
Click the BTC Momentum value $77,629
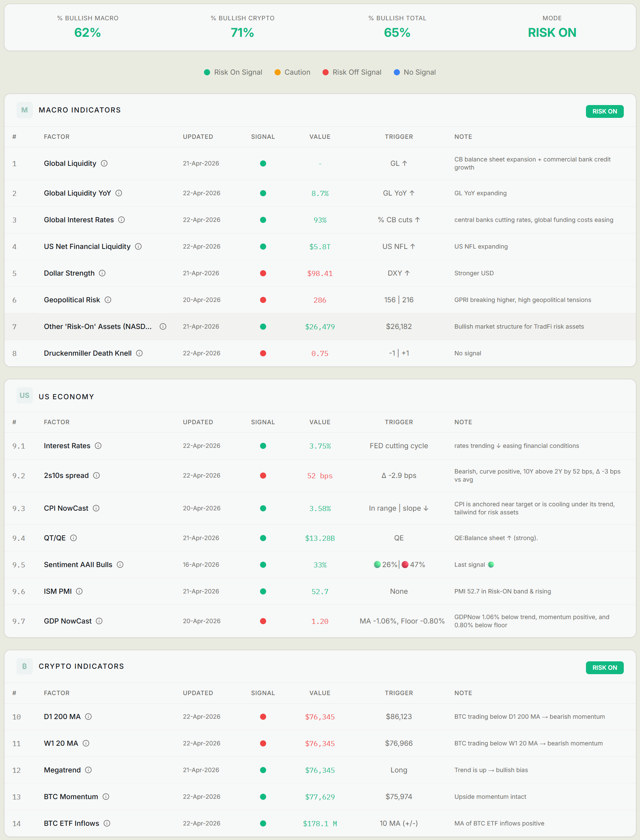pyautogui.click(x=320, y=797)
